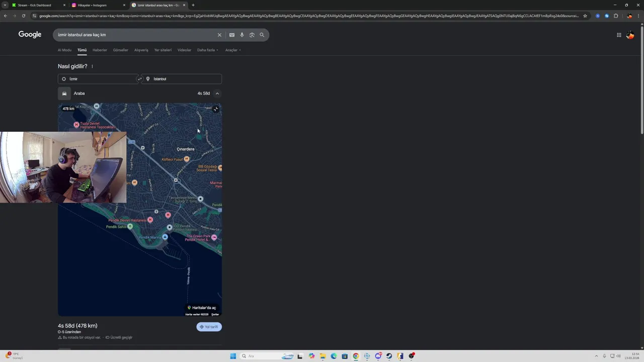Click Köfteci Yusuf restaurant pin on map
The width and height of the screenshot is (644, 362).
187,159
